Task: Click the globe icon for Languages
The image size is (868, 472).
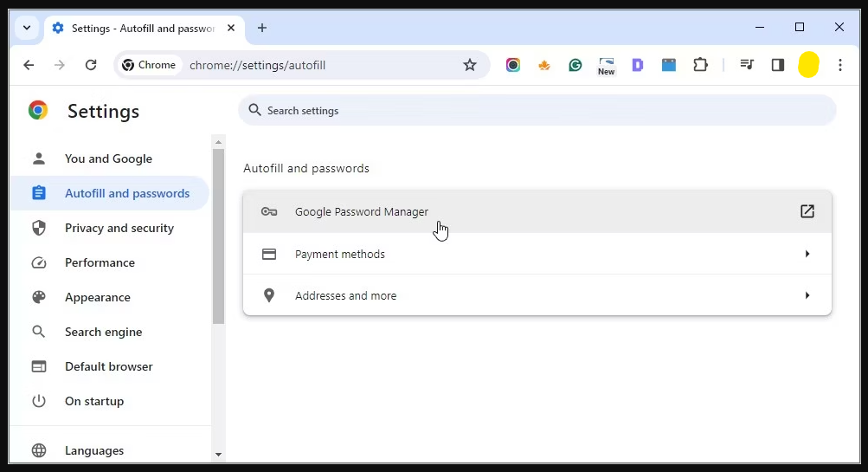Action: [x=39, y=450]
